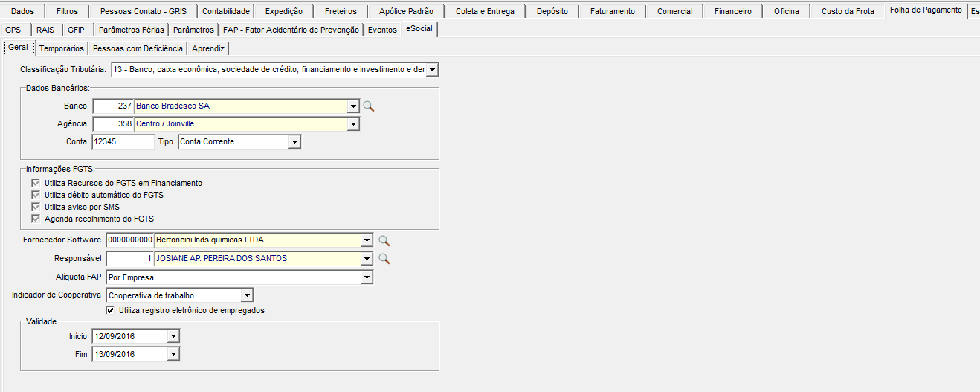The height and width of the screenshot is (392, 980).
Task: Expand Classificação Tributária dropdown
Action: (433, 70)
